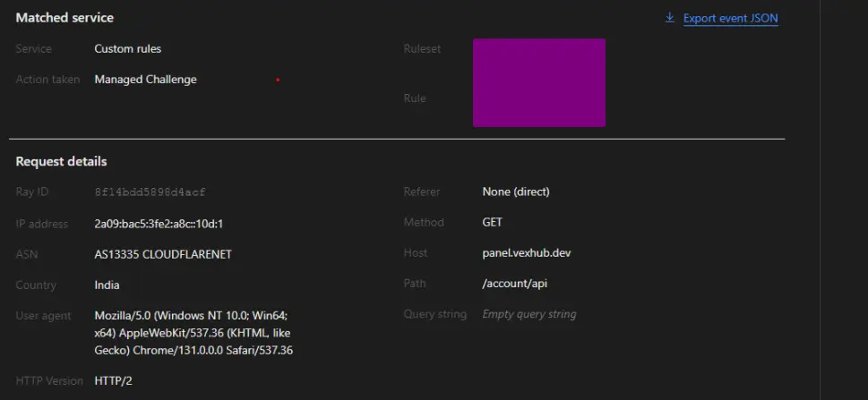This screenshot has height=400, width=868.
Task: Click the Action taken value Managed Challenge
Action: coord(146,80)
